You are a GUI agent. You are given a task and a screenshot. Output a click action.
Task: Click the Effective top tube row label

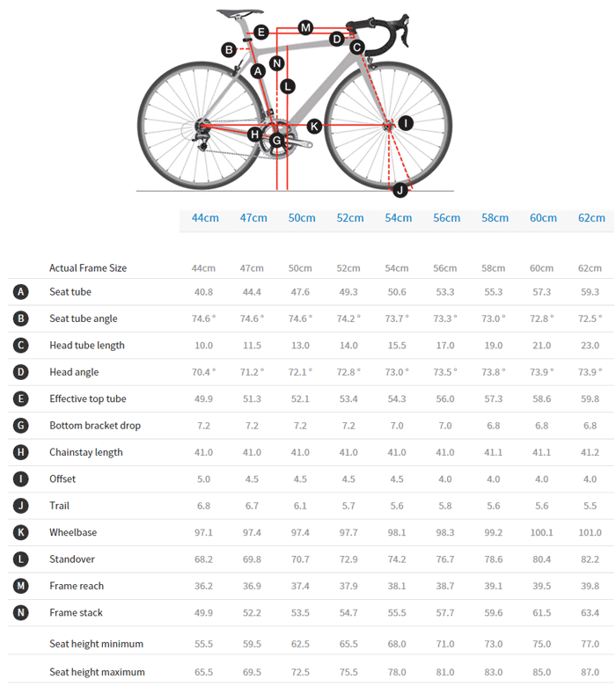(87, 399)
